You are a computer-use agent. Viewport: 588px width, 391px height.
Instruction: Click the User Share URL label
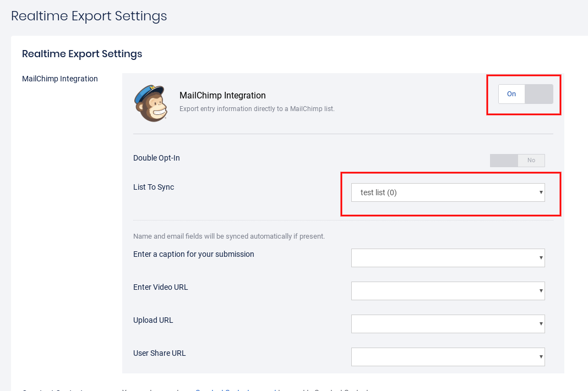pyautogui.click(x=160, y=353)
